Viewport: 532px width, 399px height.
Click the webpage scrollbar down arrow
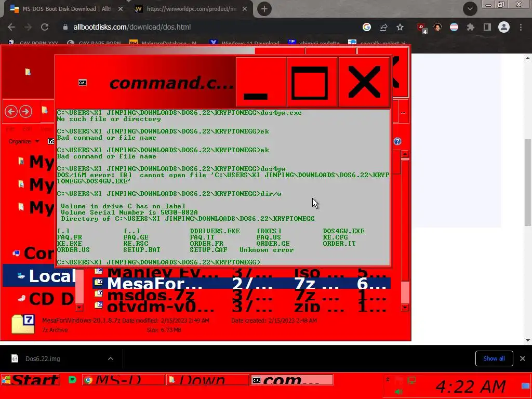528,340
